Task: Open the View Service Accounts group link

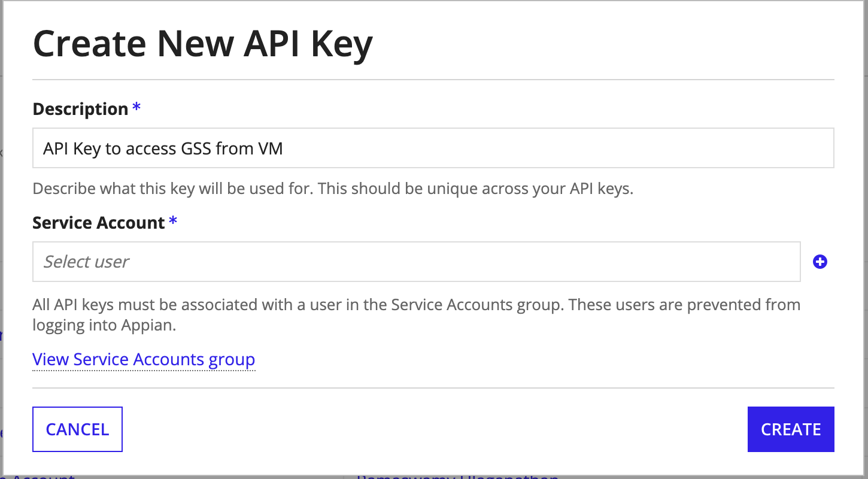Action: click(x=144, y=359)
